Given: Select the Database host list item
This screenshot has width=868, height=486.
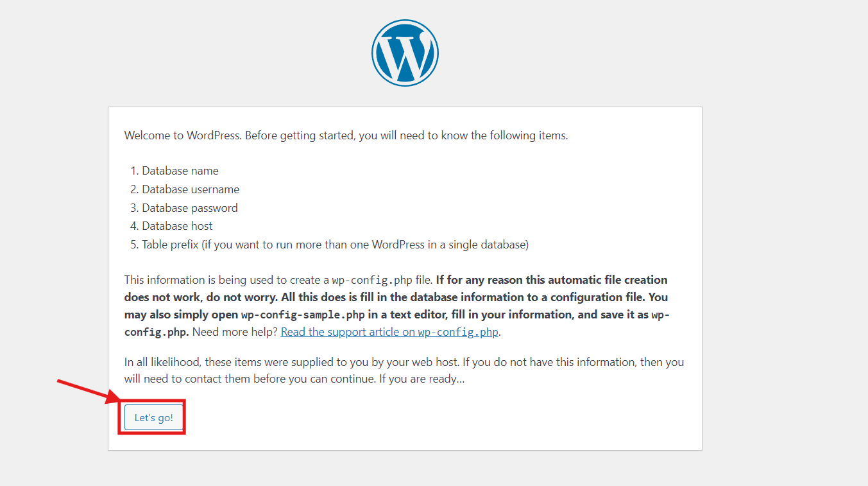Looking at the screenshot, I should click(171, 226).
